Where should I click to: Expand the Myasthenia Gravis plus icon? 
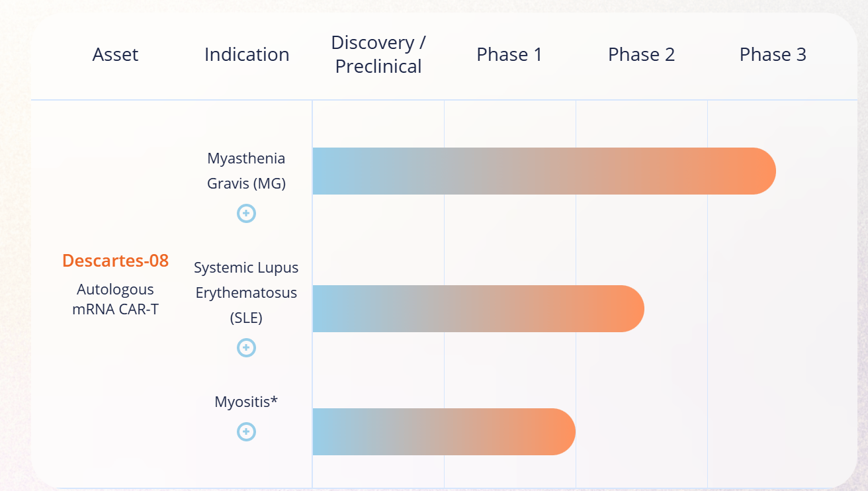coord(246,213)
